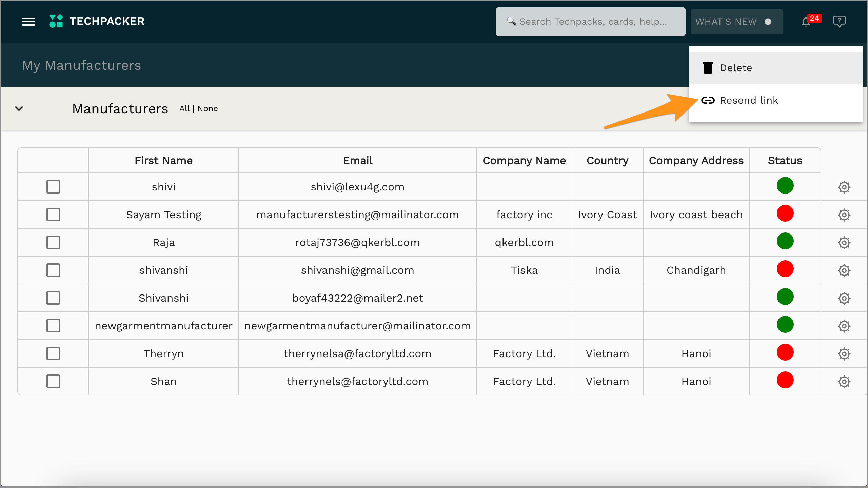Open settings gear for shivi row
This screenshot has height=488, width=868.
point(844,187)
